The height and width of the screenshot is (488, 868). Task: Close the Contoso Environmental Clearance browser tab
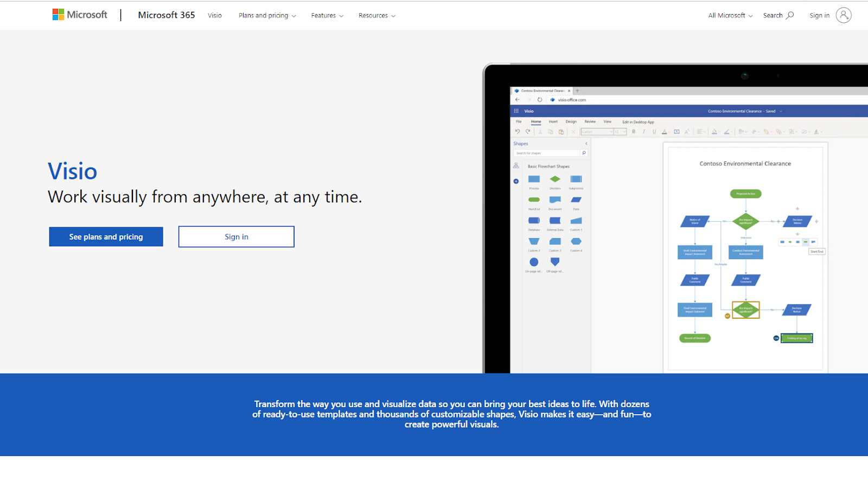pyautogui.click(x=569, y=91)
